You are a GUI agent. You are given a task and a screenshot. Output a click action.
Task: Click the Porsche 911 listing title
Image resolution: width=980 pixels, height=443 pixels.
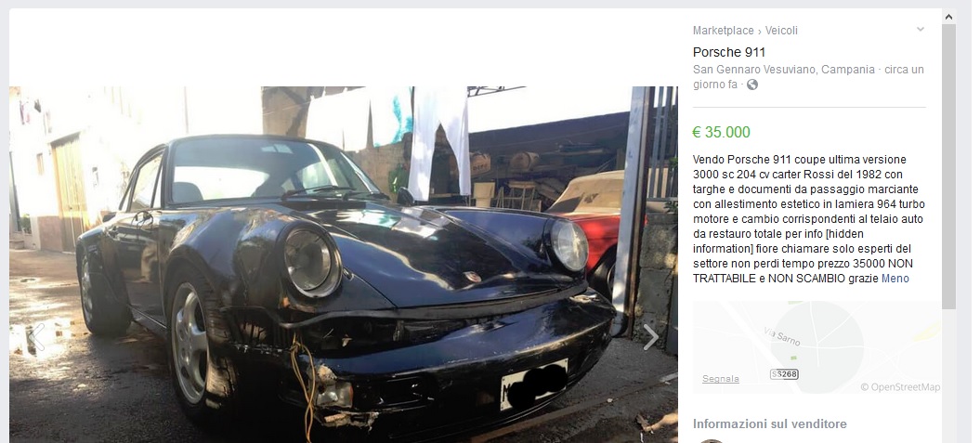tap(729, 53)
